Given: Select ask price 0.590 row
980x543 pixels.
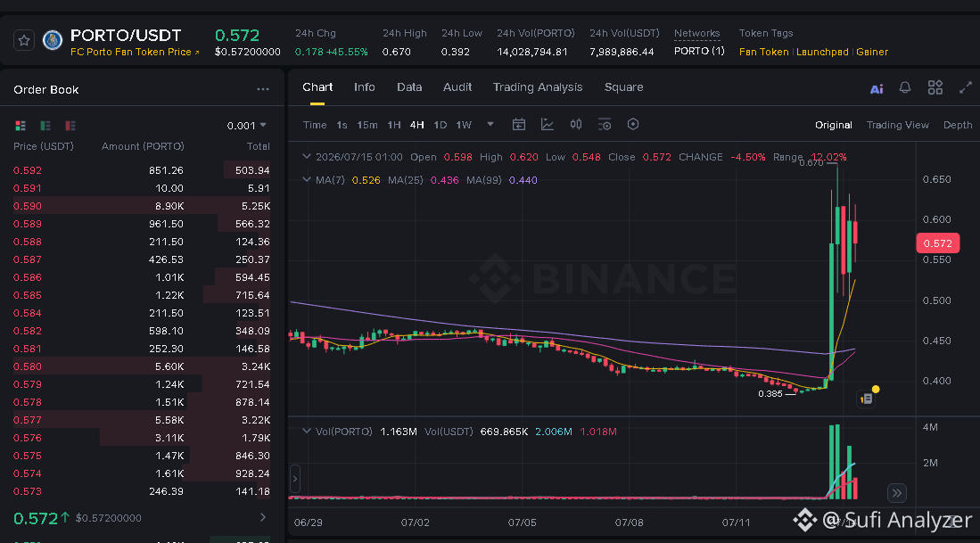Looking at the screenshot, I should coord(142,206).
